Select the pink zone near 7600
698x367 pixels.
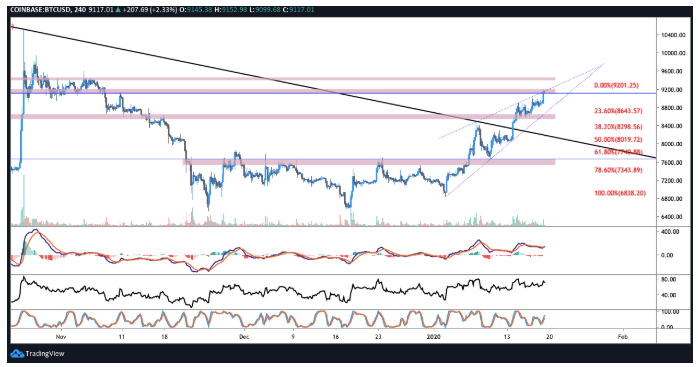click(369, 162)
